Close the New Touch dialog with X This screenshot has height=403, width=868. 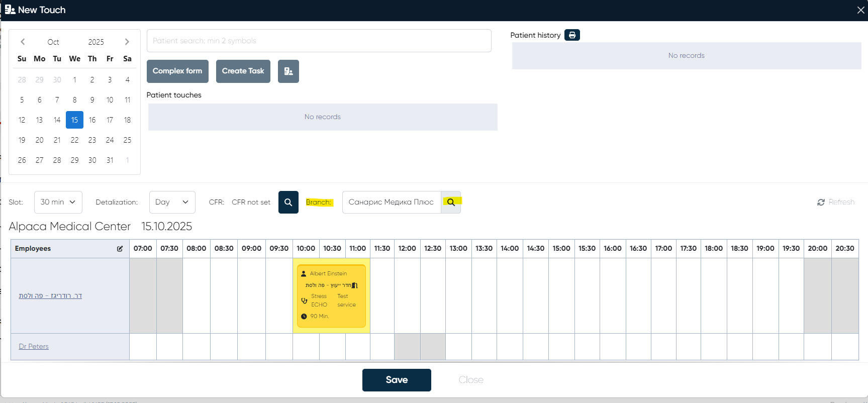pyautogui.click(x=860, y=10)
